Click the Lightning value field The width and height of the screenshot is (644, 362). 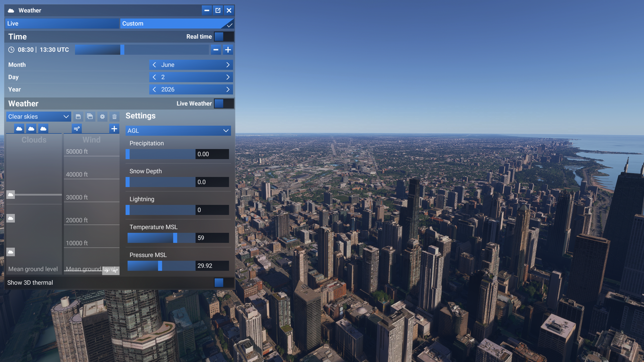coord(212,210)
